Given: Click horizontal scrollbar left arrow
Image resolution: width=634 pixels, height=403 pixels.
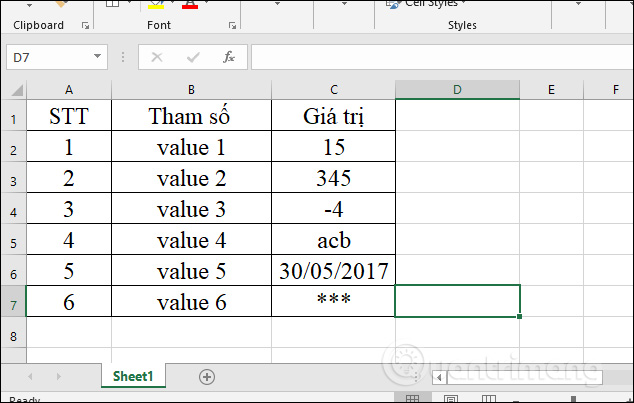Looking at the screenshot, I should tap(439, 378).
